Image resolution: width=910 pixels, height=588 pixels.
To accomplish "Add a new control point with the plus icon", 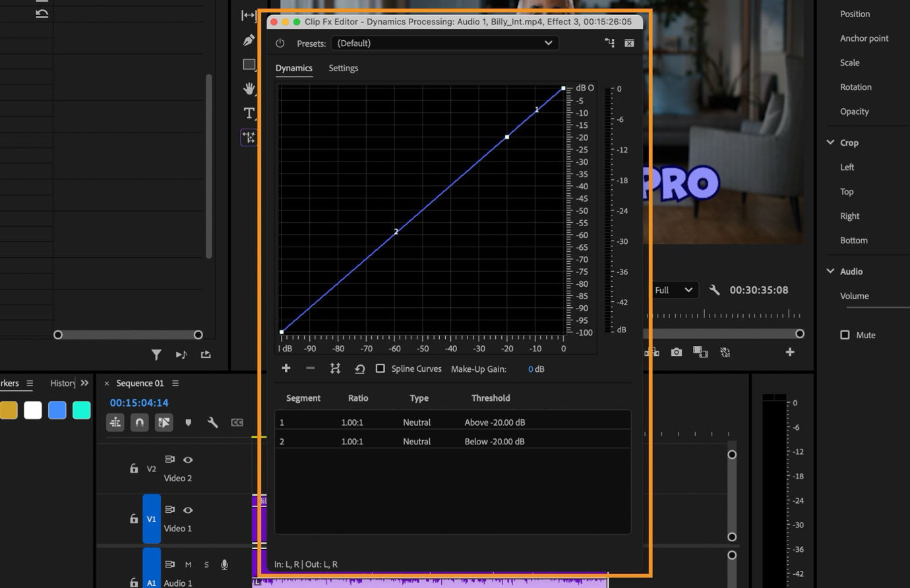I will [286, 368].
